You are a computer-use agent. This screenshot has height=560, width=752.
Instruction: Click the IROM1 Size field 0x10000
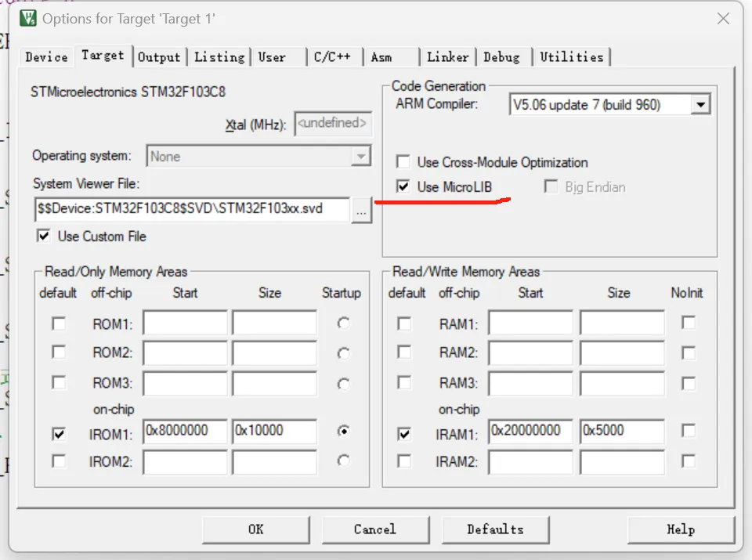coord(275,432)
